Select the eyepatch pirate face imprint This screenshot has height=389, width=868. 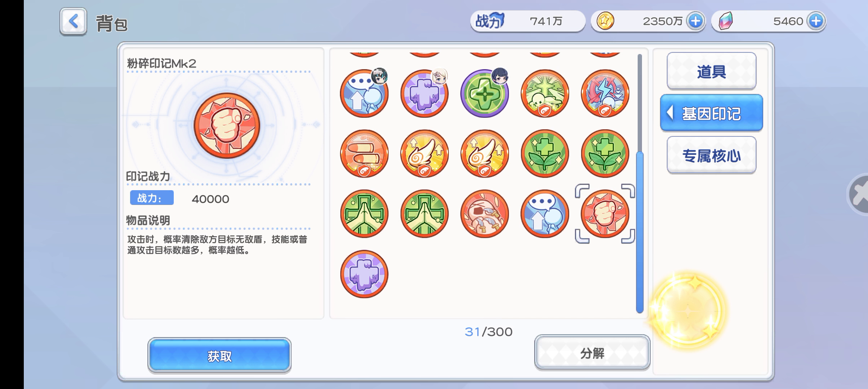coord(484,214)
